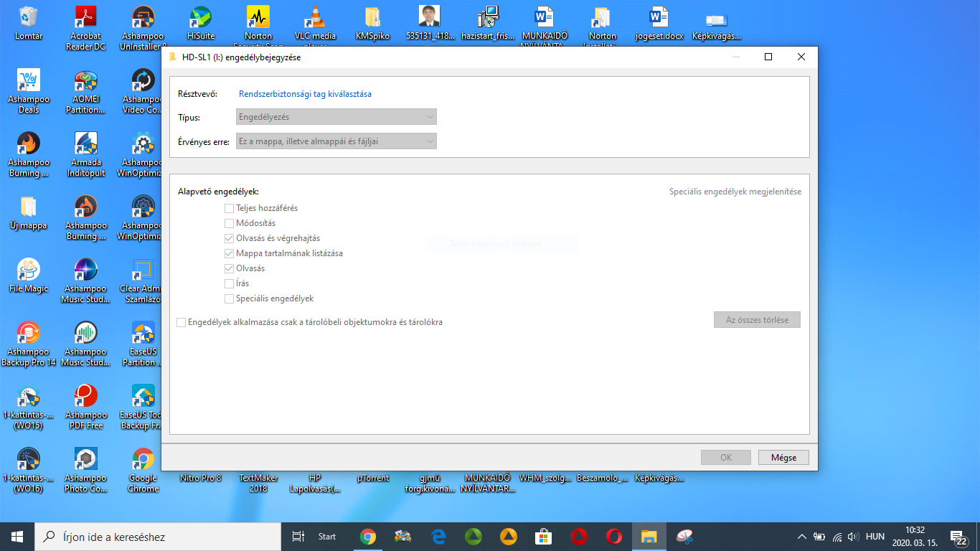Image resolution: width=980 pixels, height=551 pixels.
Task: Launch Google Chrome from the desktop
Action: [143, 470]
